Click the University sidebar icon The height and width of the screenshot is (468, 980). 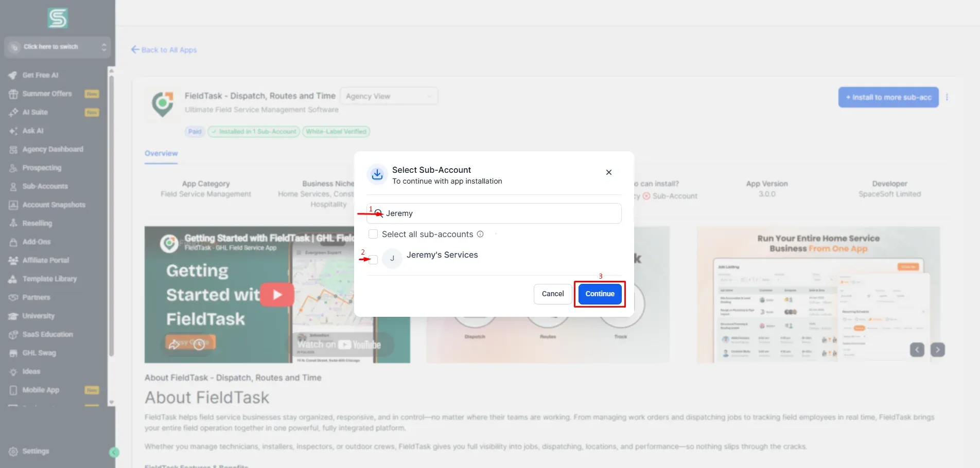click(x=13, y=316)
